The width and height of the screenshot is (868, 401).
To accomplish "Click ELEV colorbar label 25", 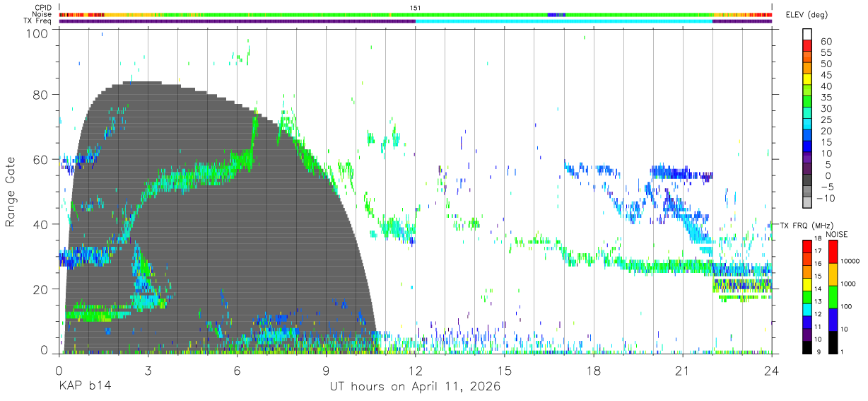I will [825, 120].
